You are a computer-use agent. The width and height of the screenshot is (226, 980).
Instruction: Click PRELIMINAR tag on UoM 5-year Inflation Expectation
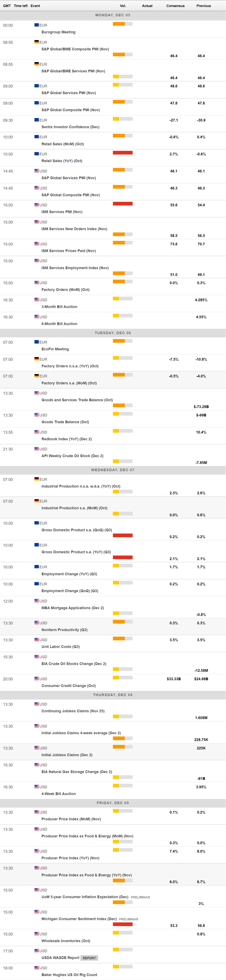[140, 897]
